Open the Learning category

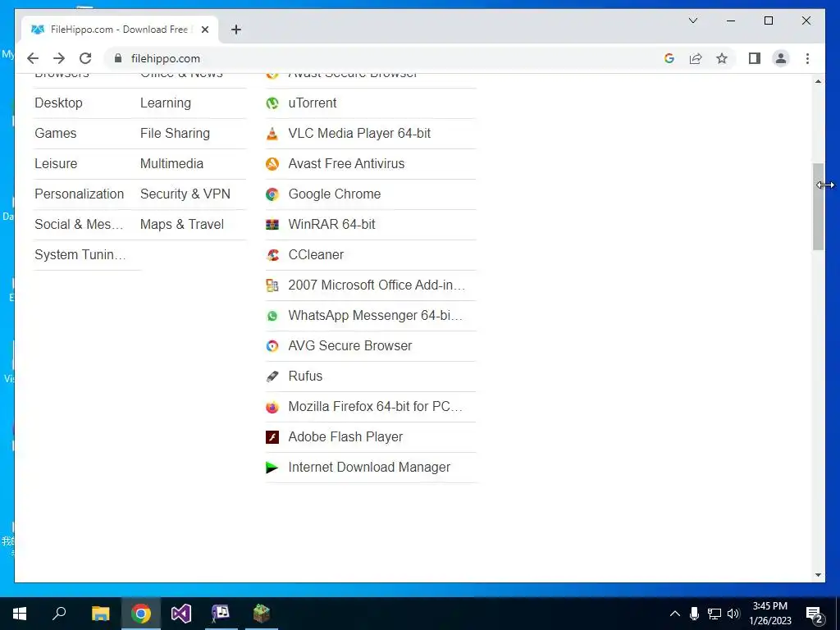click(x=166, y=103)
